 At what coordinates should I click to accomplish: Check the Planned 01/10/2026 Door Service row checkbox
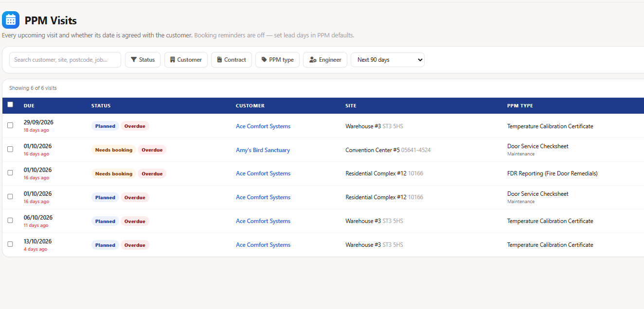(10, 197)
